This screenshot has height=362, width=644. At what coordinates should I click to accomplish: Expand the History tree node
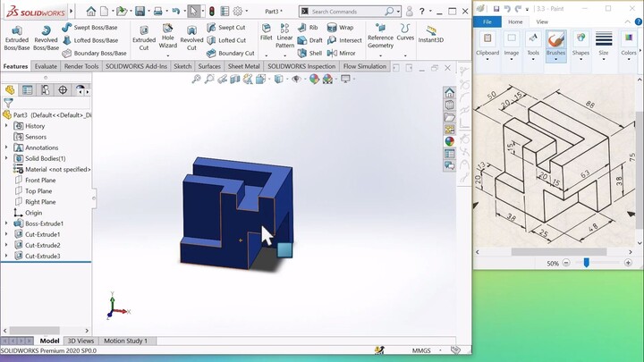[6, 126]
